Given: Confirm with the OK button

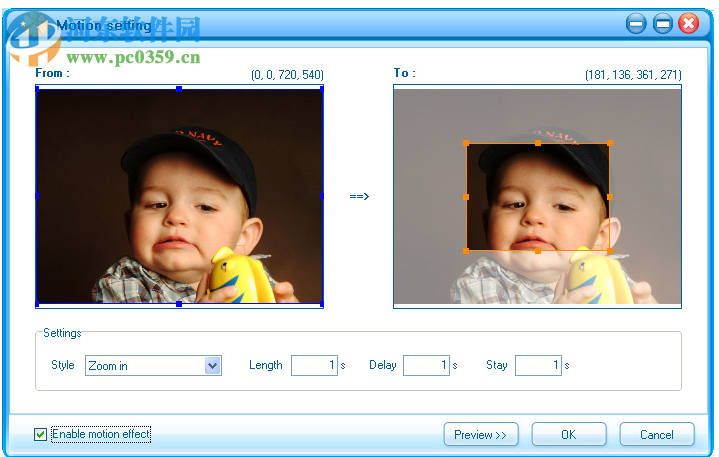Looking at the screenshot, I should [569, 434].
